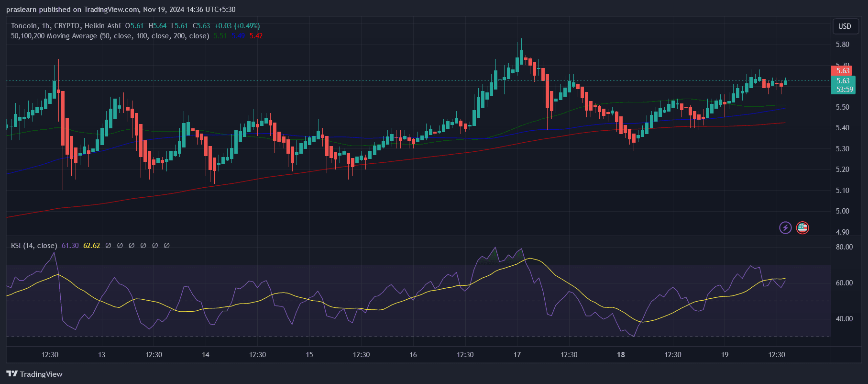
Task: Click the 5.80 price axis label
Action: point(842,45)
